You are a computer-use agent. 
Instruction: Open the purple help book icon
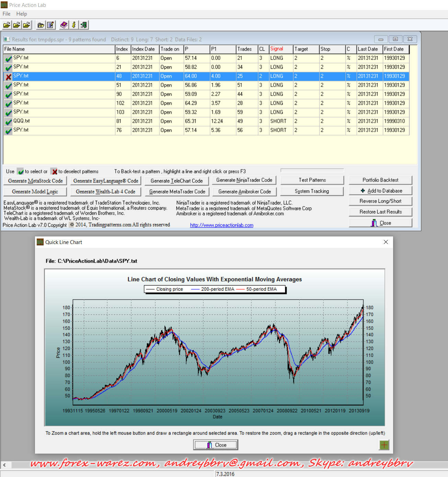[x=64, y=25]
